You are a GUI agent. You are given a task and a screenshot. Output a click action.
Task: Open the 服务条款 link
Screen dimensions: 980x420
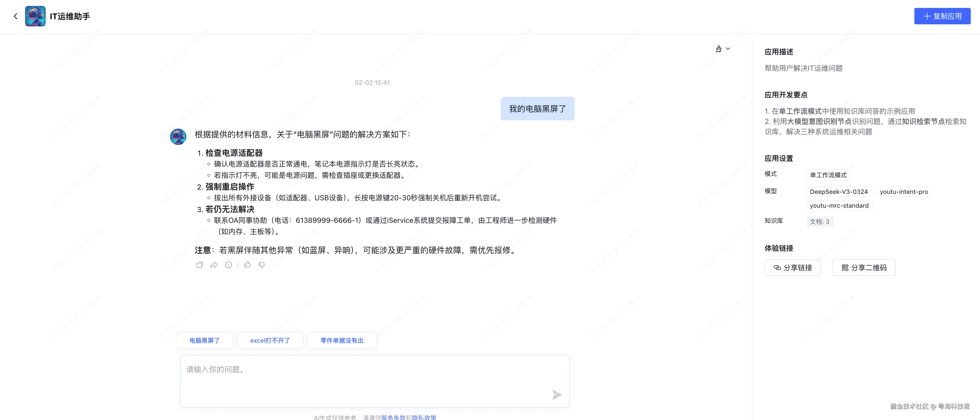click(393, 417)
